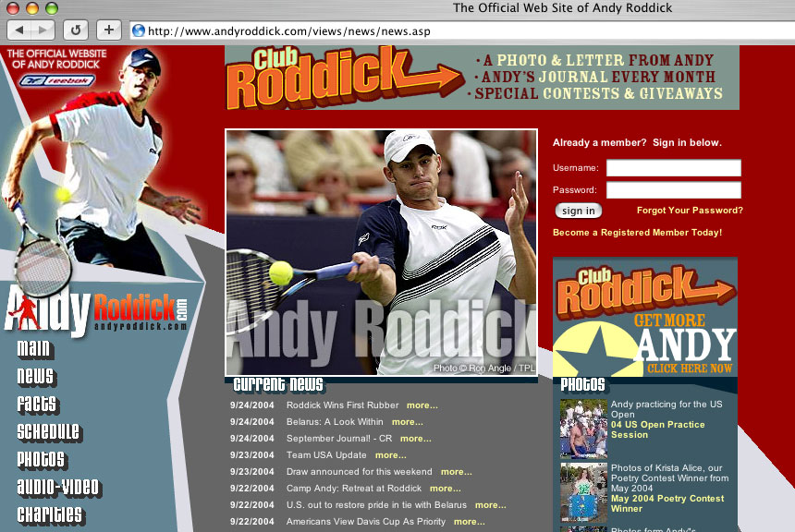Click more for Roddick Wins First Rubber

point(422,405)
